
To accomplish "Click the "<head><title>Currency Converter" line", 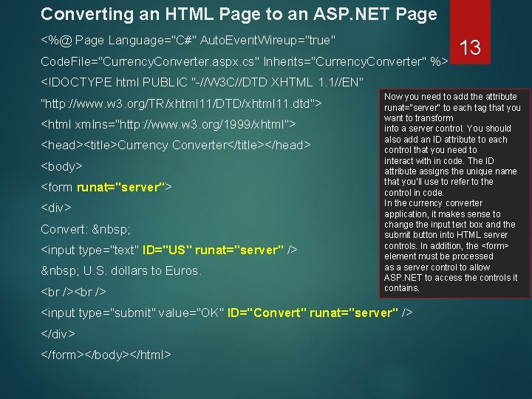I will (176, 146).
